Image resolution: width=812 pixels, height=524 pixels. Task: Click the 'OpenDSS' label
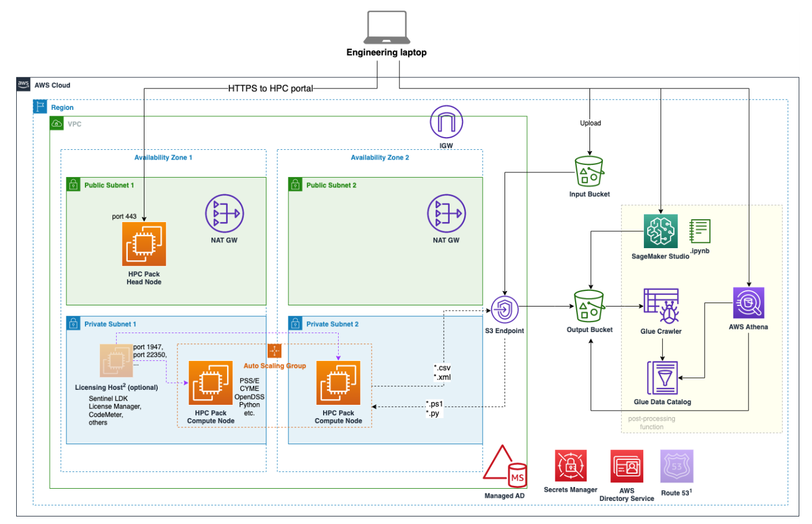point(250,397)
